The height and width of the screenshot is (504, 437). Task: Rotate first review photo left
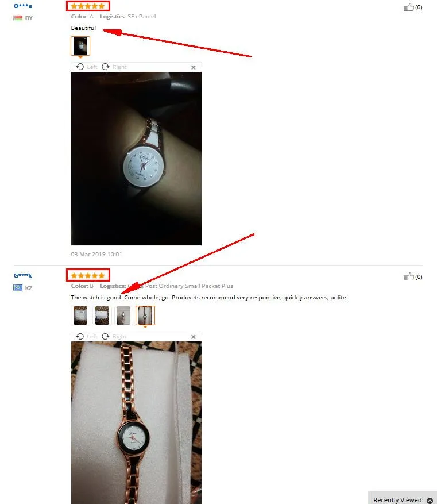pyautogui.click(x=86, y=67)
